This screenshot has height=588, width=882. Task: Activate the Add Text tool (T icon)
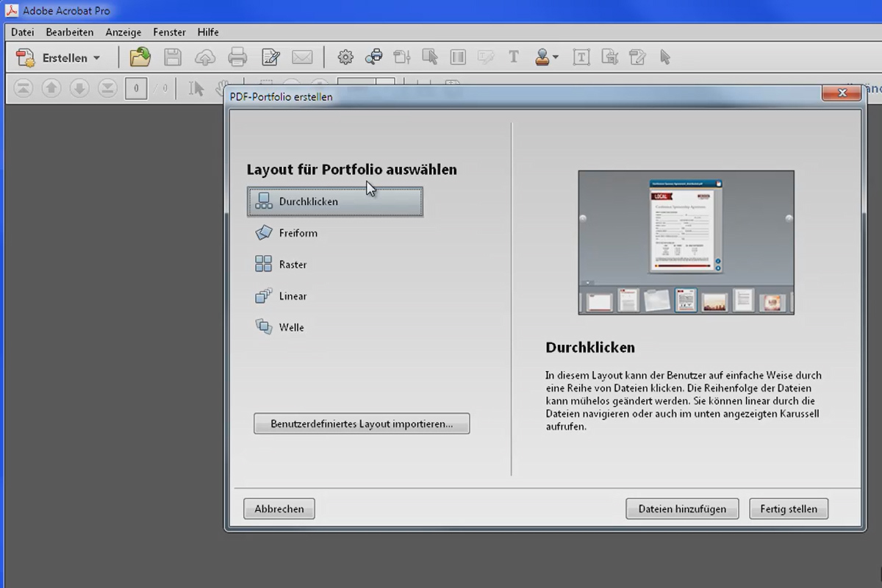[512, 57]
